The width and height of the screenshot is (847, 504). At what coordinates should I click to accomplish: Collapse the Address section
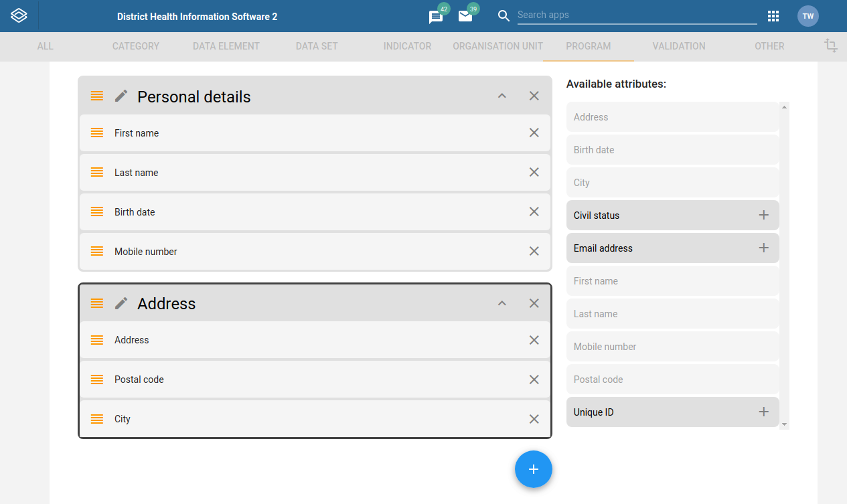[502, 303]
